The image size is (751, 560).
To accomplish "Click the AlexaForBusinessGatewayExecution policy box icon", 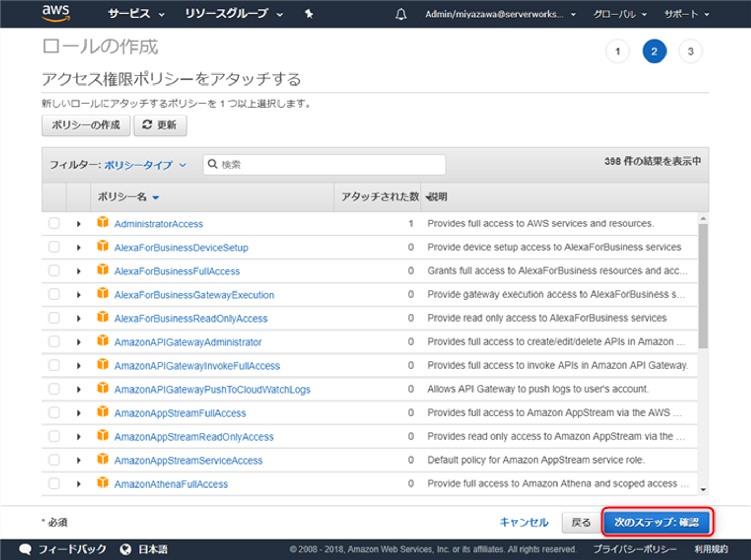I will (103, 294).
